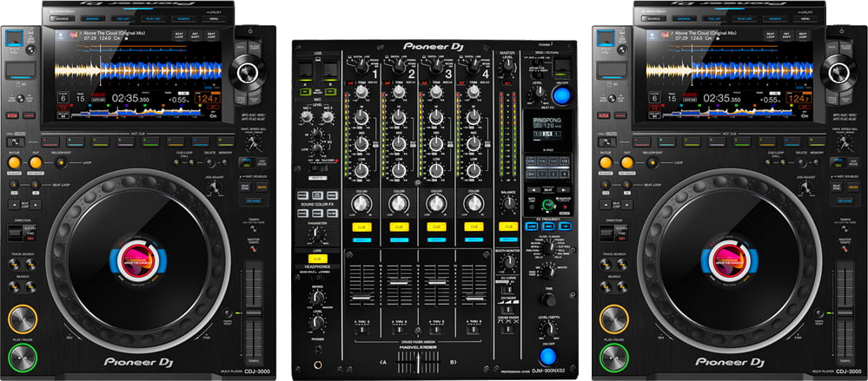The width and height of the screenshot is (868, 381).
Task: Tap the yellow-ringed CUE button on right CDJ
Action: click(614, 319)
